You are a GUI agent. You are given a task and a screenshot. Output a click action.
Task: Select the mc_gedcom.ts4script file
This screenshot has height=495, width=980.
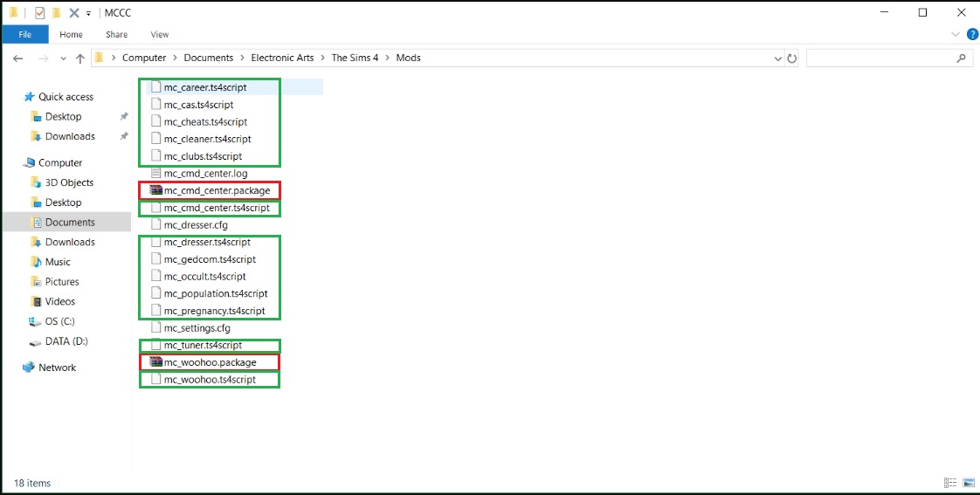coord(210,258)
